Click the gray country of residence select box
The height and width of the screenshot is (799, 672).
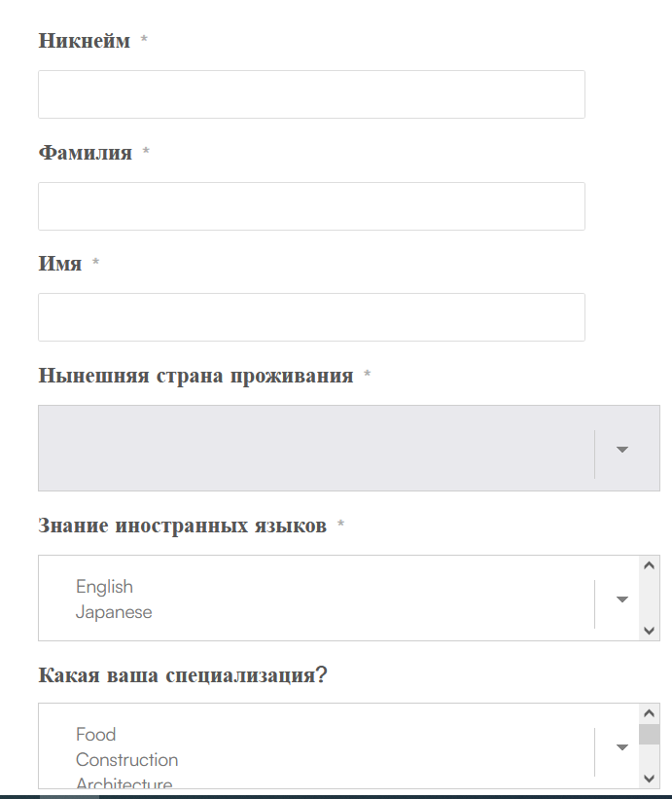point(349,448)
